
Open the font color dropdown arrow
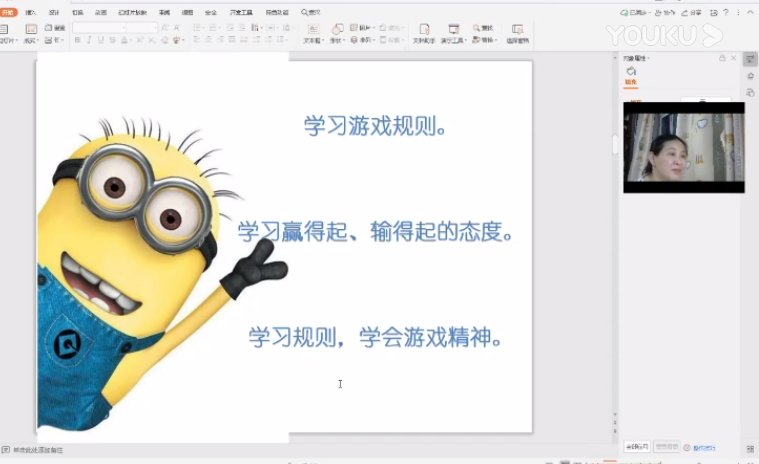(x=131, y=40)
